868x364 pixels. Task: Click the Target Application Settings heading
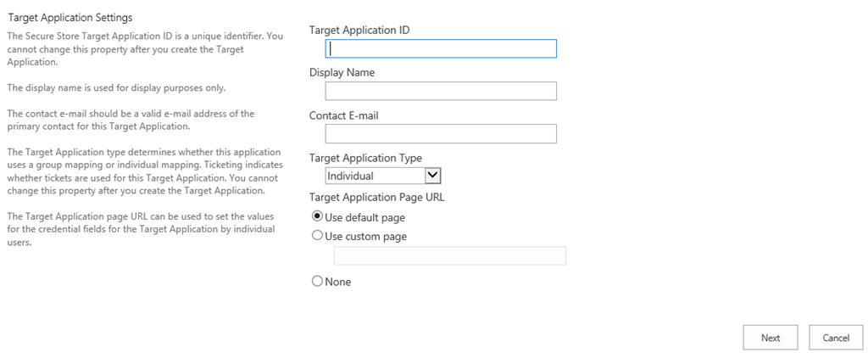pyautogui.click(x=70, y=18)
